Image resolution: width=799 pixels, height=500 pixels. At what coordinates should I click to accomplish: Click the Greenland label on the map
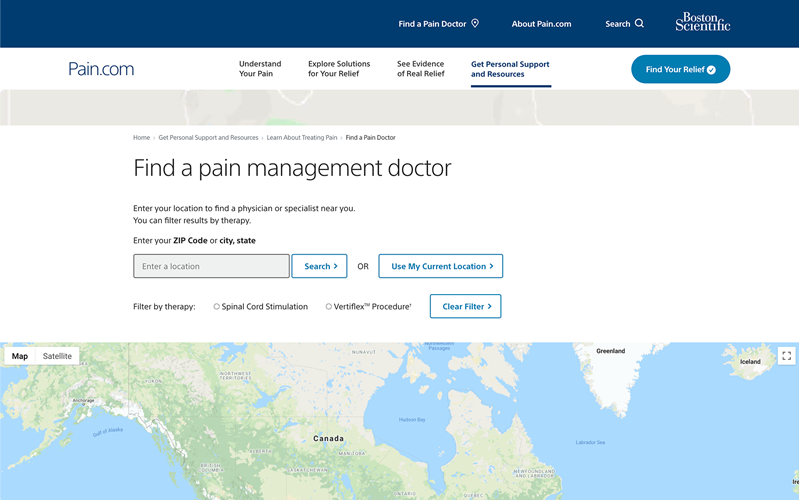click(610, 351)
